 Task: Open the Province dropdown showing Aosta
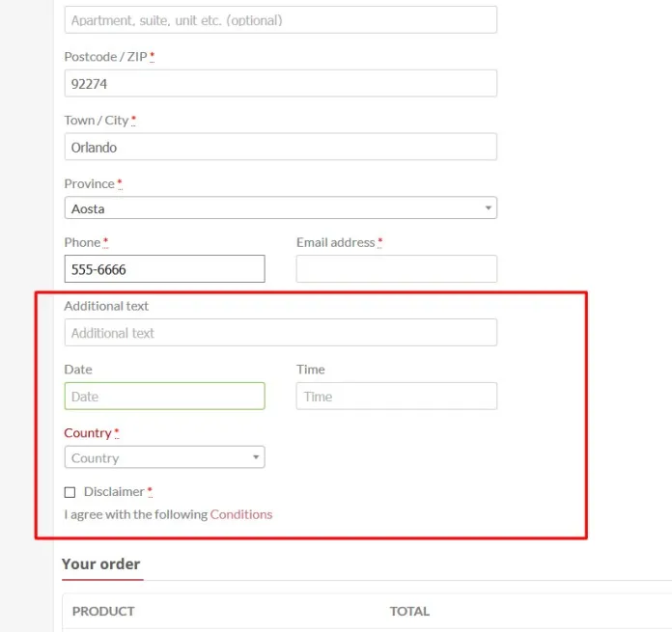(x=280, y=208)
